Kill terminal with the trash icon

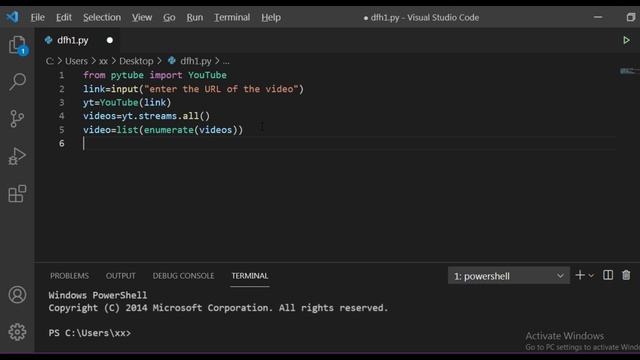point(626,275)
